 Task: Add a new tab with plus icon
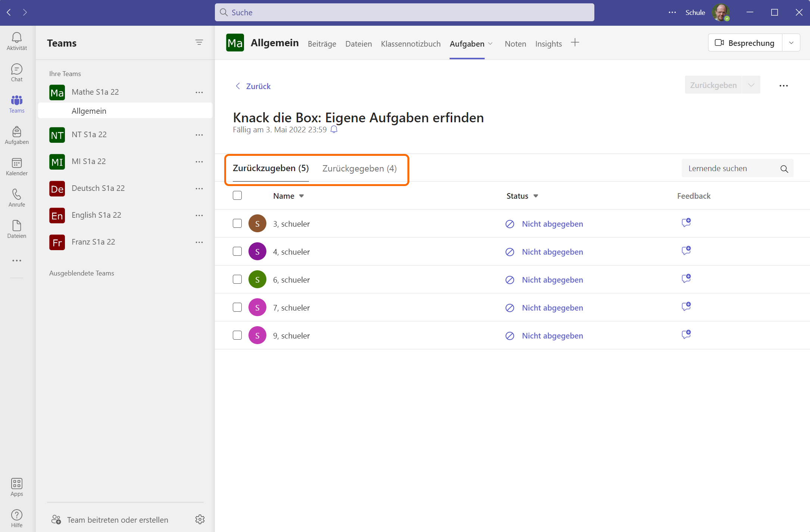pos(575,43)
